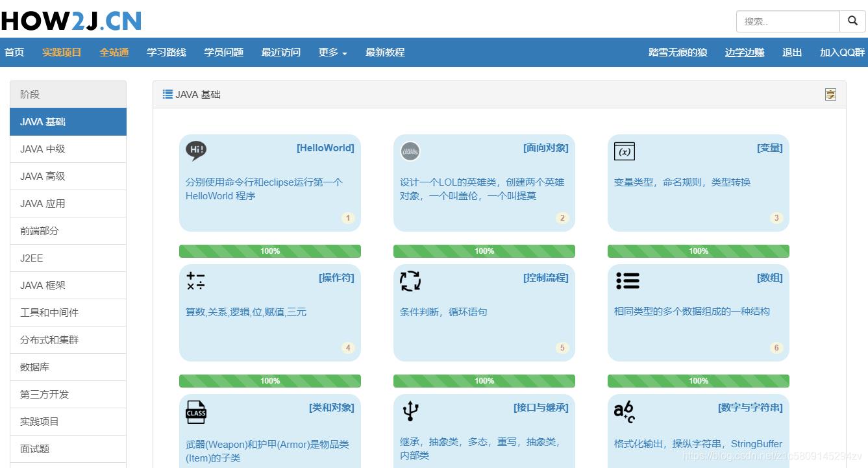
Task: Select 前端部分 stage
Action: point(68,230)
